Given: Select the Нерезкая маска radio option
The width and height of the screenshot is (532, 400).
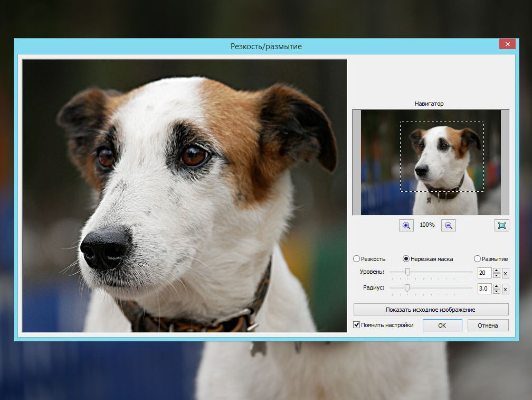Looking at the screenshot, I should pos(406,259).
